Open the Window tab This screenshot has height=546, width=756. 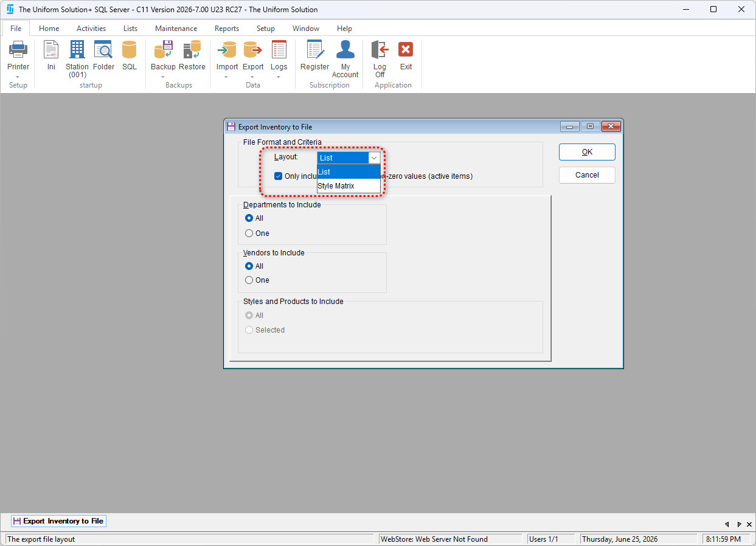point(306,28)
